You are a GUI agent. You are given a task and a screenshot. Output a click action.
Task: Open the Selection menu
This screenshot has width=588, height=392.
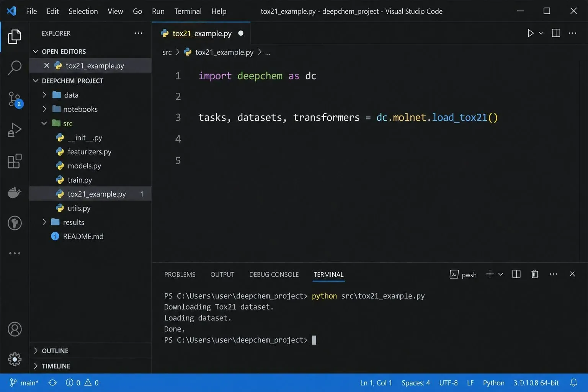[83, 11]
